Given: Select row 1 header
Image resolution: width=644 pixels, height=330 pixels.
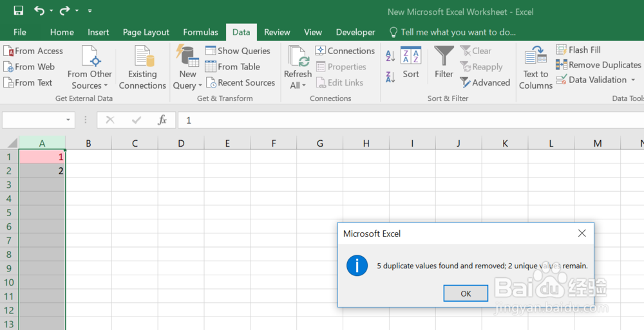Looking at the screenshot, I should [x=10, y=157].
